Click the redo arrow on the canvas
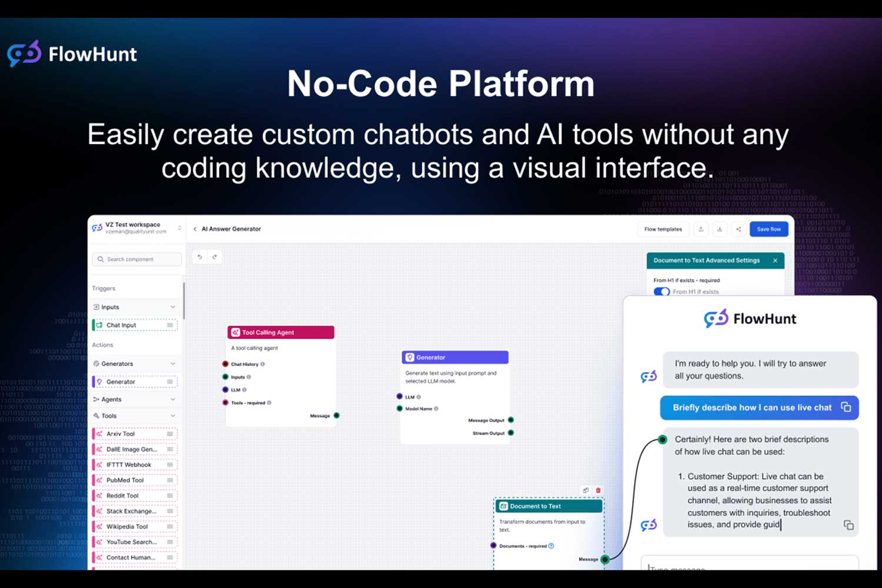The width and height of the screenshot is (882, 588). [x=215, y=257]
